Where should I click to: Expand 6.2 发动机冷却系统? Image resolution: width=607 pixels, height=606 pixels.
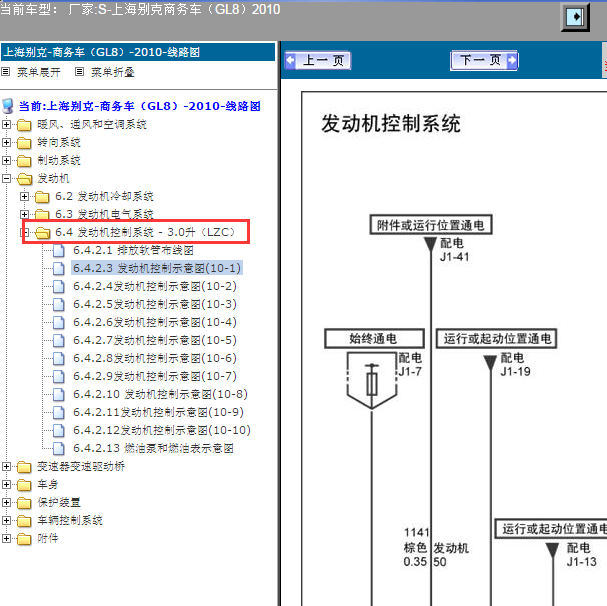tap(24, 196)
